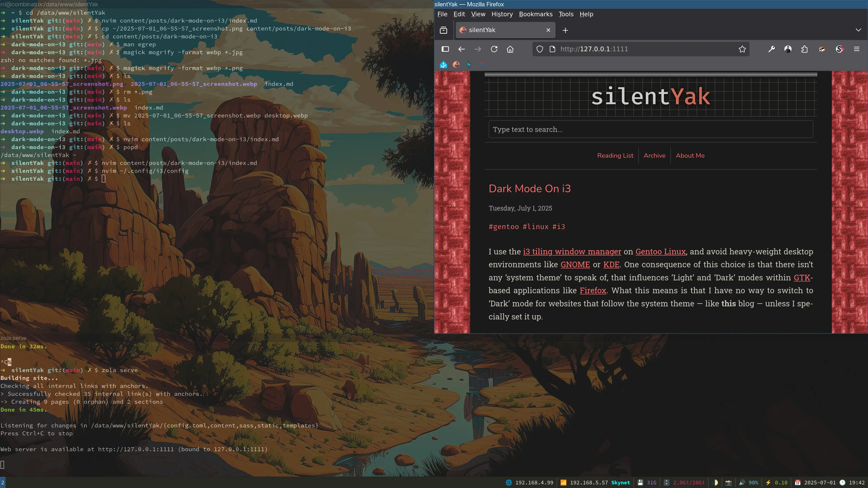The image size is (868, 488).
Task: Click the speaker volume icon at 90%
Action: 742,483
